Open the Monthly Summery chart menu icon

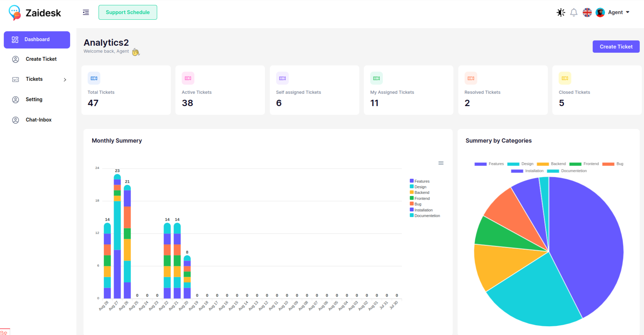point(441,163)
